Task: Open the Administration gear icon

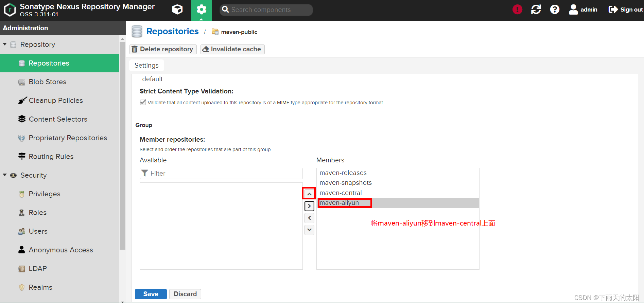Action: (202, 10)
